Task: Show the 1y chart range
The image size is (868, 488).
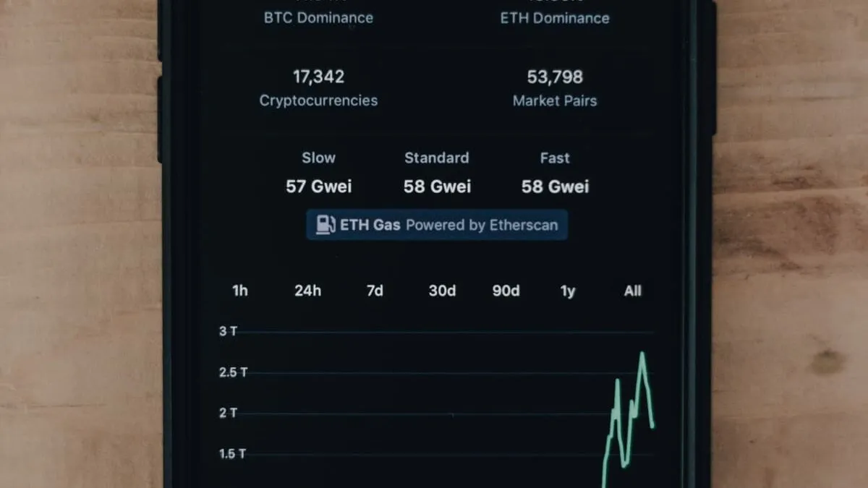Action: click(567, 291)
